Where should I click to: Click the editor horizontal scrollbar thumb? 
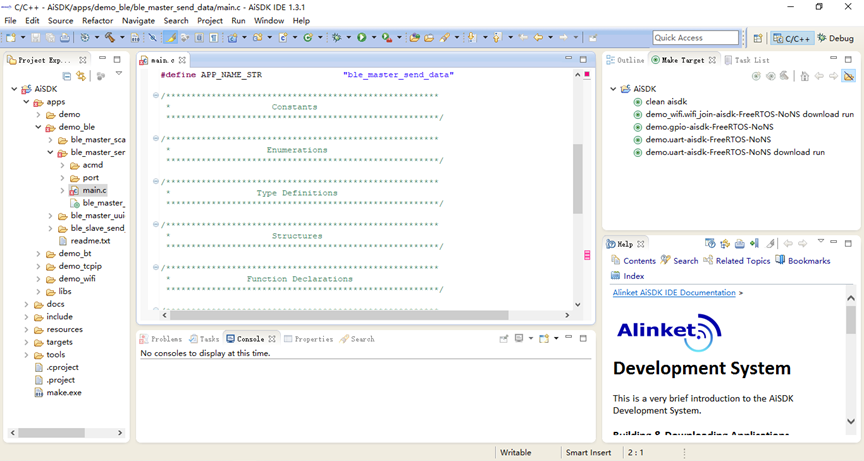339,315
